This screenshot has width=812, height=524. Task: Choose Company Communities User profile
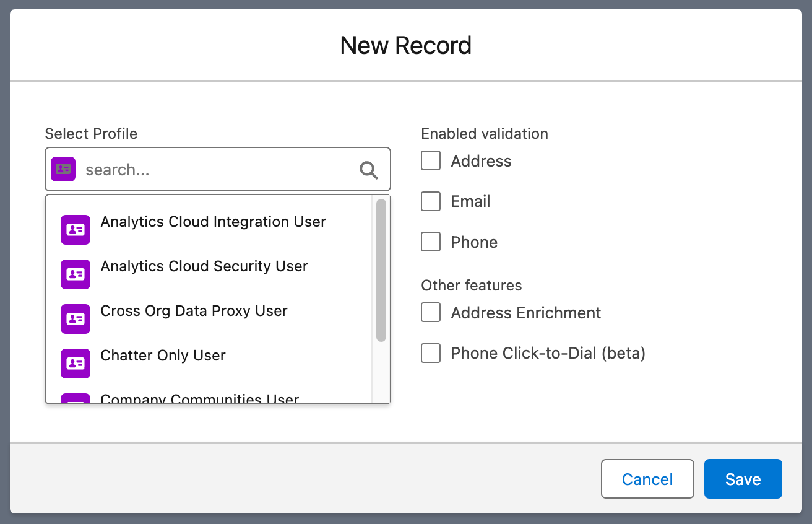point(209,396)
